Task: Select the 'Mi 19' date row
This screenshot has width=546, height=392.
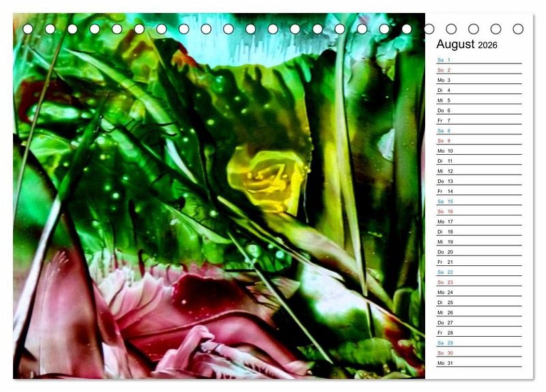Action: (x=479, y=241)
